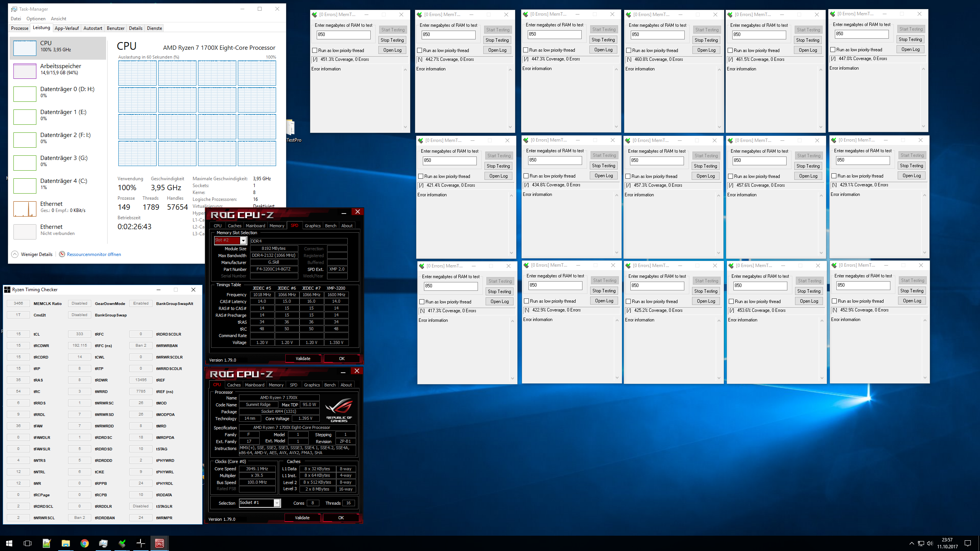Click megabytes input field in 460.8% MemTest
Image resolution: width=980 pixels, height=551 pixels.
(657, 34)
